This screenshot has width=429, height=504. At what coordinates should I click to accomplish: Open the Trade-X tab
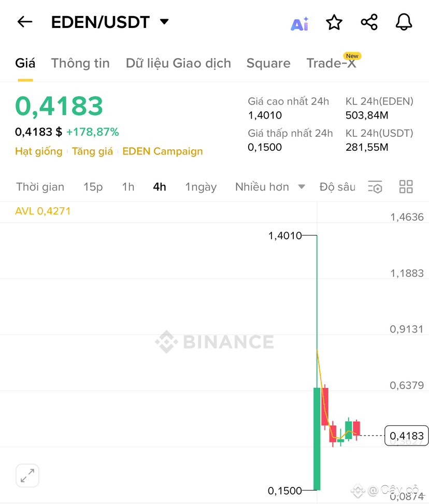(331, 63)
